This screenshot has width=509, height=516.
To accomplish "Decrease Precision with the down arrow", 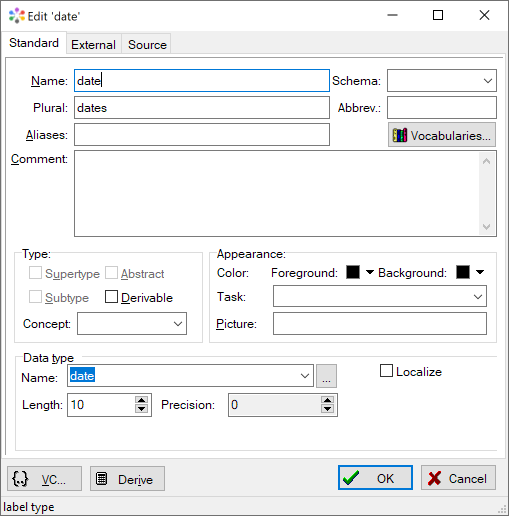I will [x=327, y=409].
